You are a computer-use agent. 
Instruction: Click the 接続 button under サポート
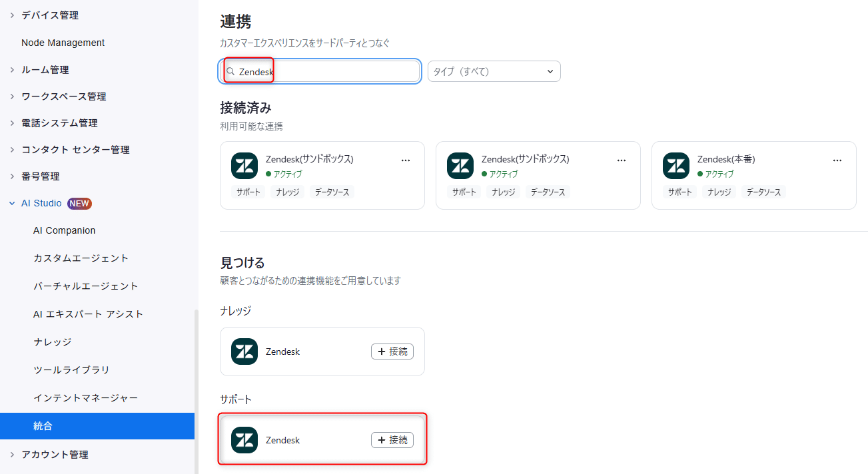coord(392,440)
